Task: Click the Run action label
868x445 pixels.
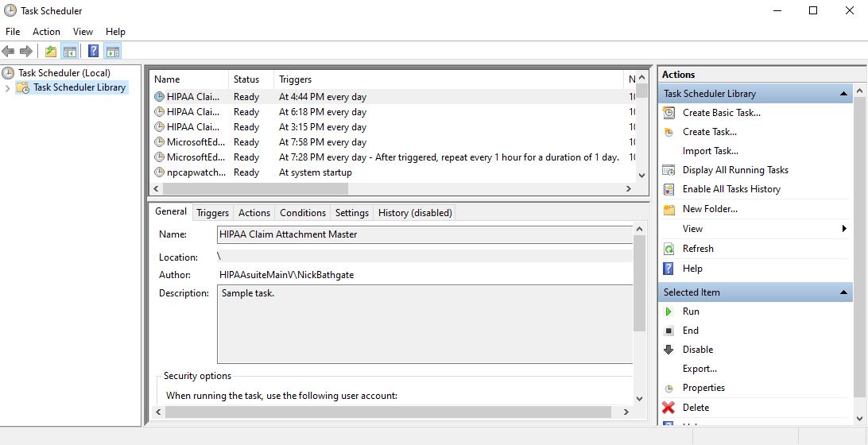Action: (691, 311)
